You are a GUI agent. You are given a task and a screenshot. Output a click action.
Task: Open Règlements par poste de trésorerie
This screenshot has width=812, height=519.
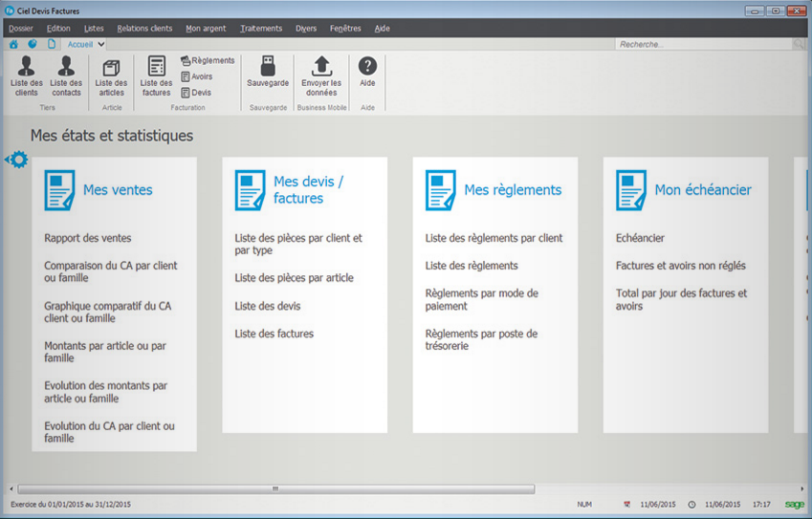click(x=481, y=339)
